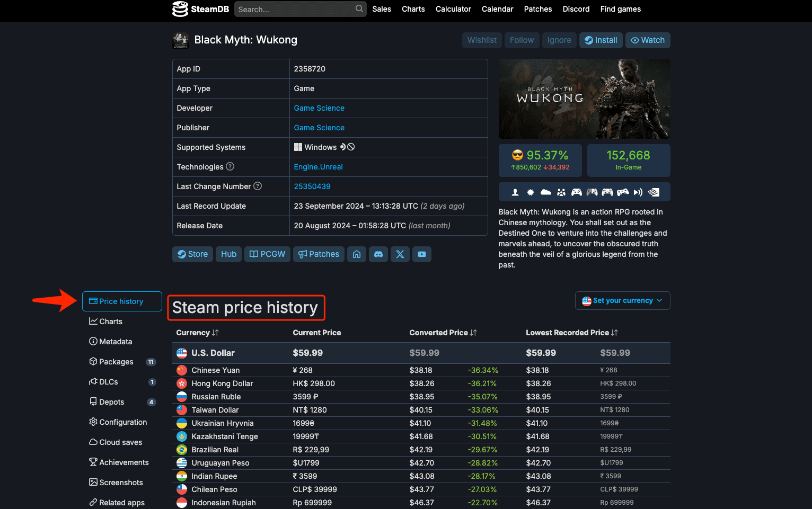The image size is (812, 509).
Task: Click the PCGW button
Action: (267, 254)
